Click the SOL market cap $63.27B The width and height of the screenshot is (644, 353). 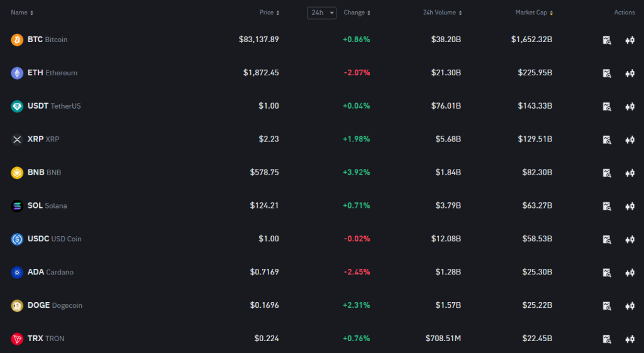click(x=537, y=206)
